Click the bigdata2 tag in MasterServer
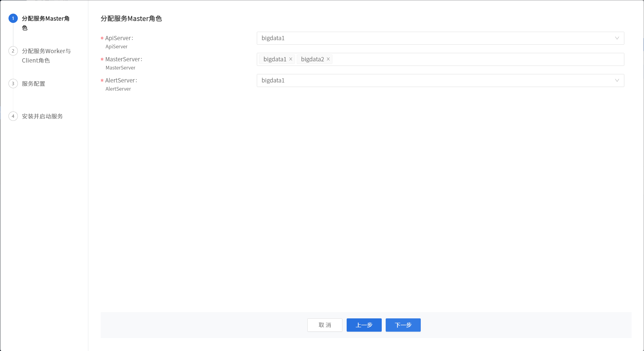Viewport: 644px width, 351px height. coord(312,59)
